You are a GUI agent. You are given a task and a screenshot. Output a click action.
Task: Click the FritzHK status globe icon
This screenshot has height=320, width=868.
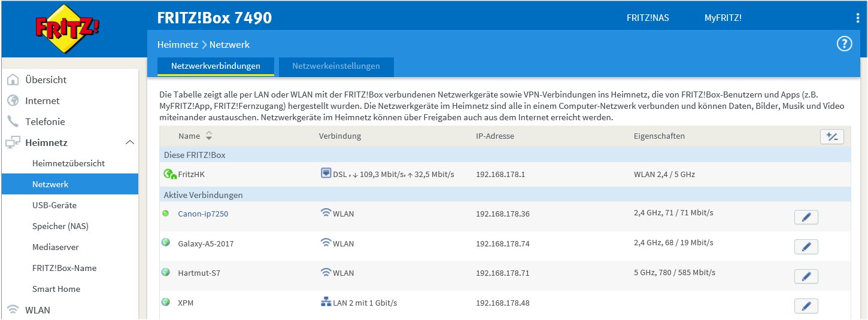click(x=170, y=175)
